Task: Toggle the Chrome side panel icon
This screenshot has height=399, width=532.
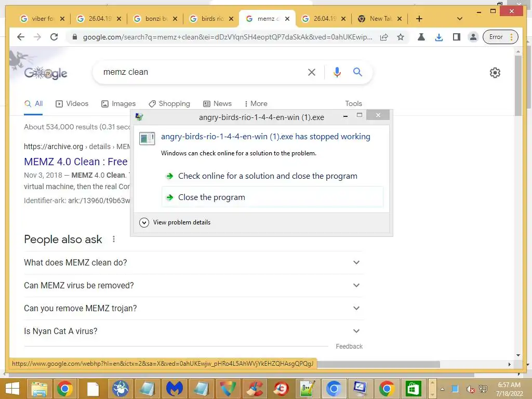Action: (x=456, y=37)
